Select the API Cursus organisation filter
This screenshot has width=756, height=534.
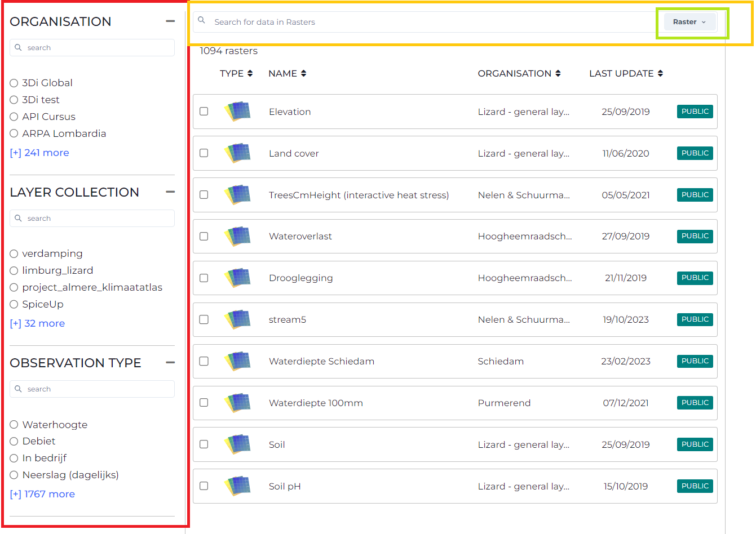[x=14, y=117]
